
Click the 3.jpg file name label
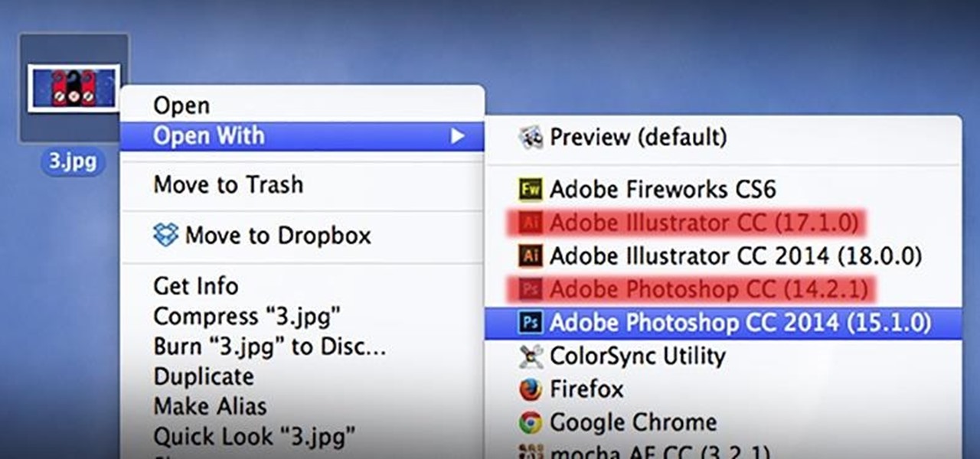point(73,163)
